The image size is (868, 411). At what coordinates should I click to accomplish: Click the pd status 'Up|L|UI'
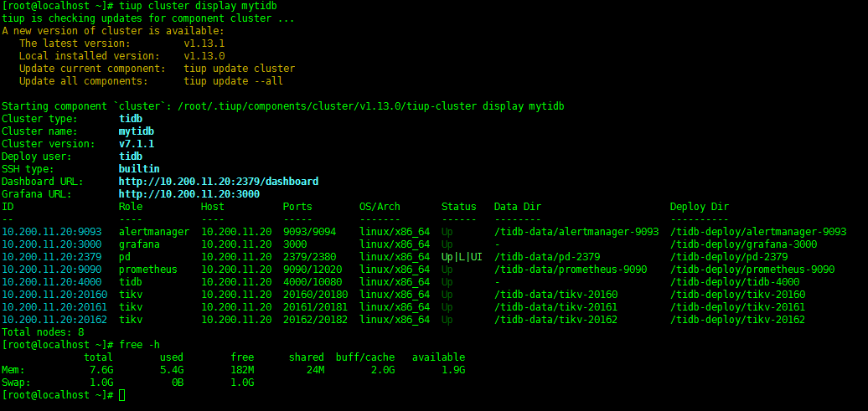click(x=462, y=257)
